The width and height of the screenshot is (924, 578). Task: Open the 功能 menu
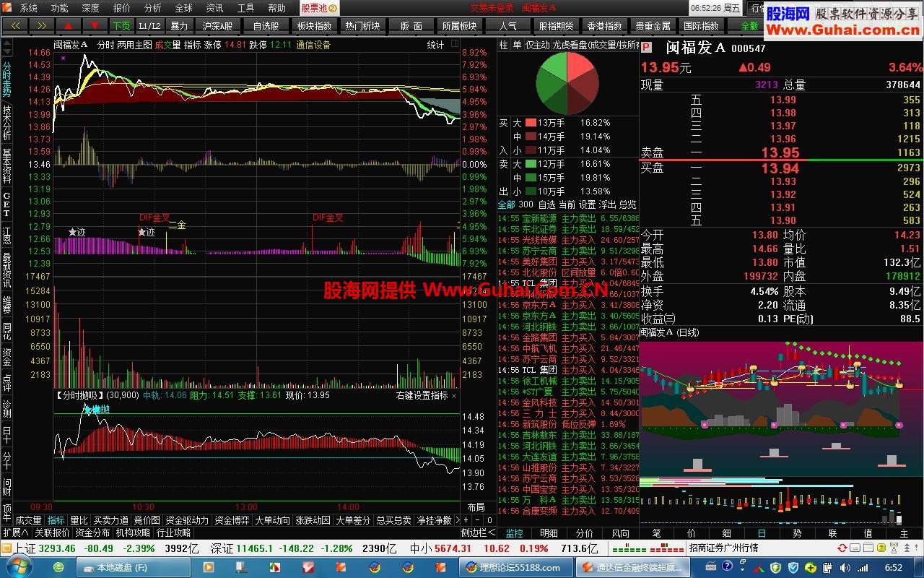pyautogui.click(x=60, y=8)
